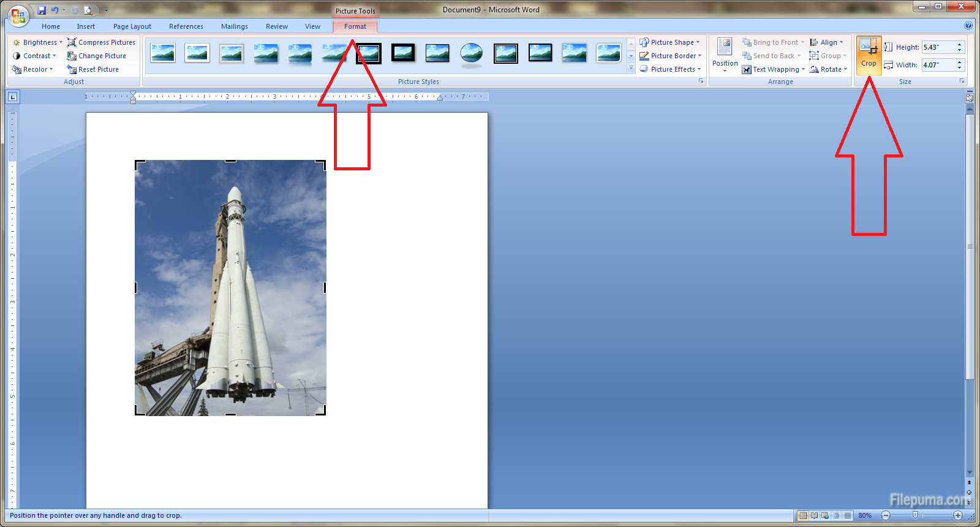
Task: Open the References tab
Action: click(x=186, y=26)
